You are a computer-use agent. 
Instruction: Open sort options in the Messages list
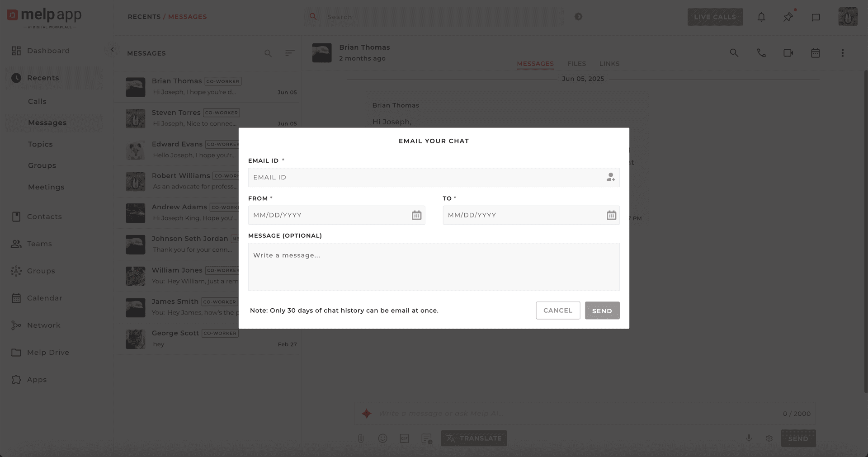(290, 53)
